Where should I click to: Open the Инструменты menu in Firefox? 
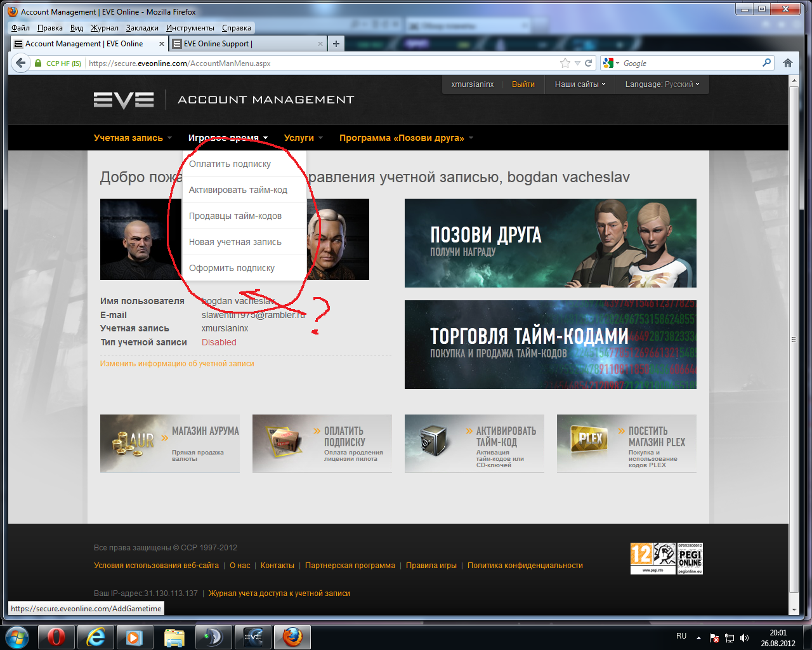click(x=190, y=28)
